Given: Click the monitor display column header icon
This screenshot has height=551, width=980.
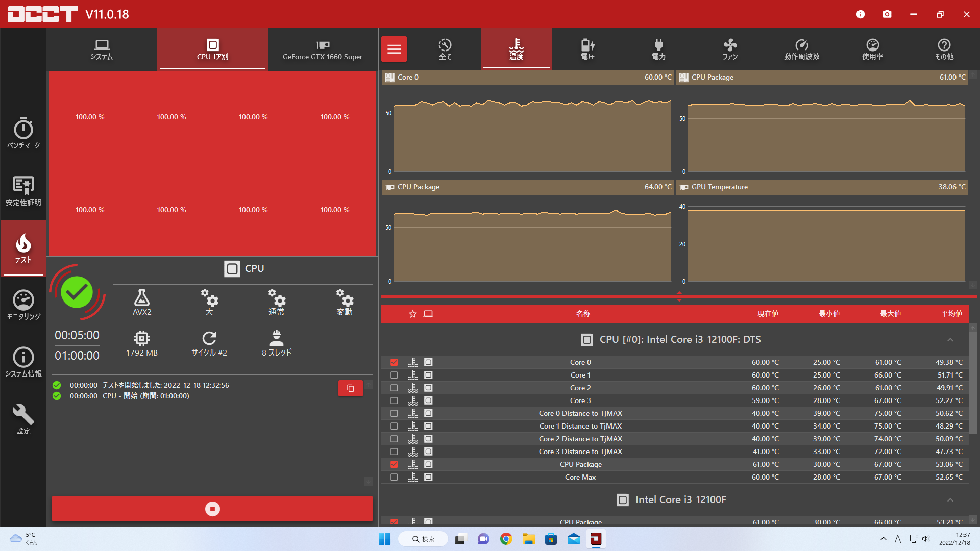Looking at the screenshot, I should pyautogui.click(x=428, y=314).
